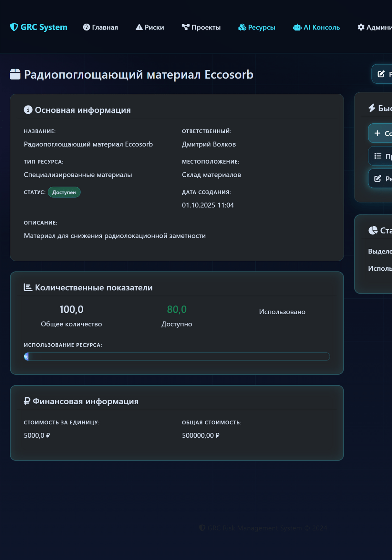Click the total quantity value 100,0
This screenshot has width=392, height=560.
coord(71,309)
